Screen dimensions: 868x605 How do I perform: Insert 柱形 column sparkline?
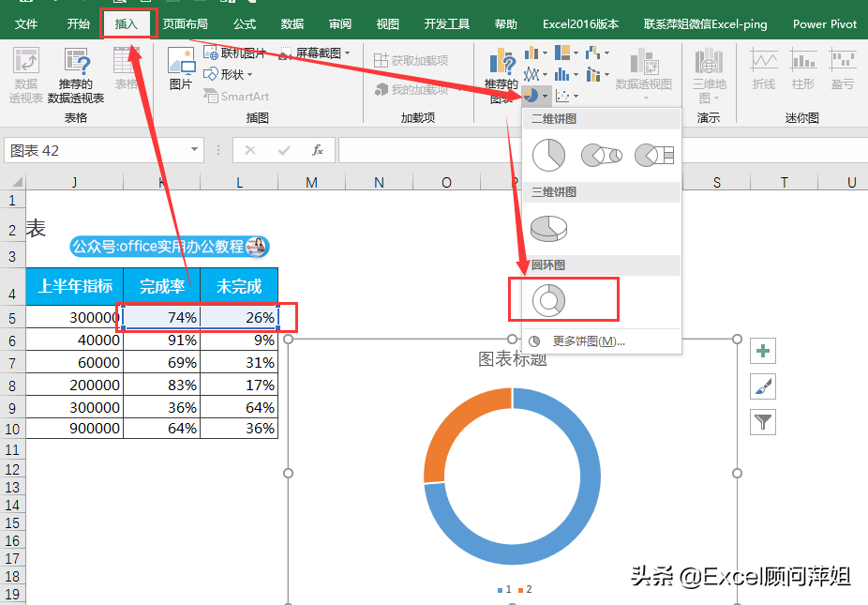[x=802, y=68]
